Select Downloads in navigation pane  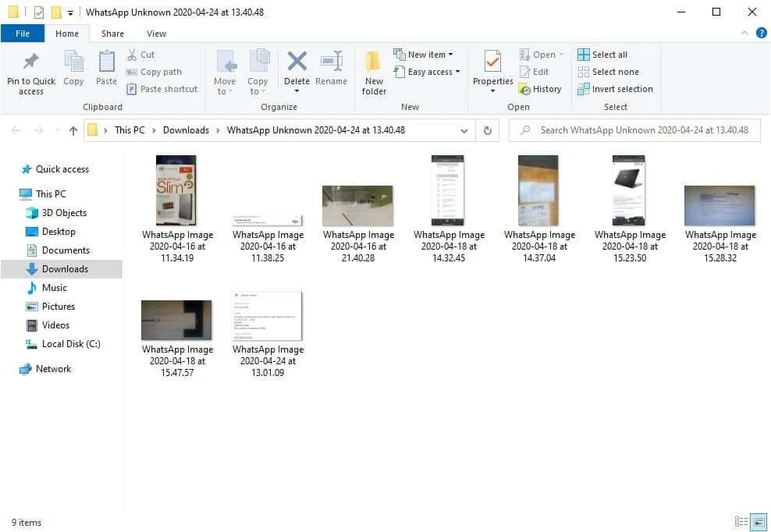pos(62,269)
